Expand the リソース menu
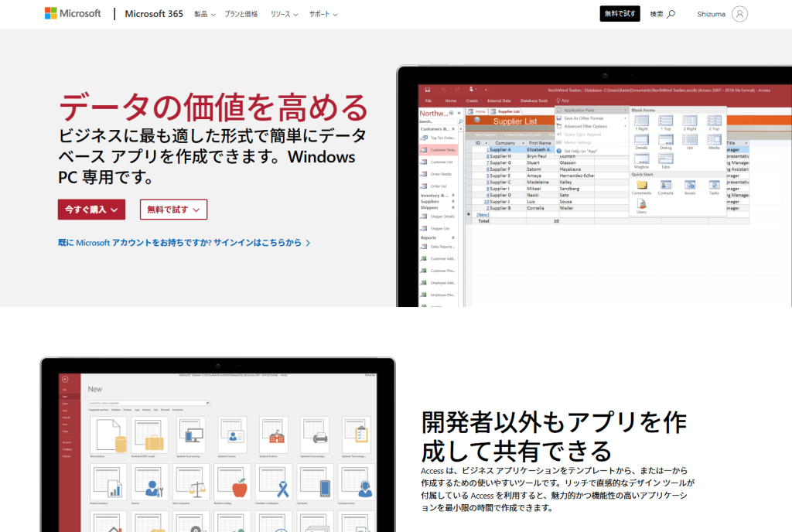The image size is (792, 532). point(284,14)
